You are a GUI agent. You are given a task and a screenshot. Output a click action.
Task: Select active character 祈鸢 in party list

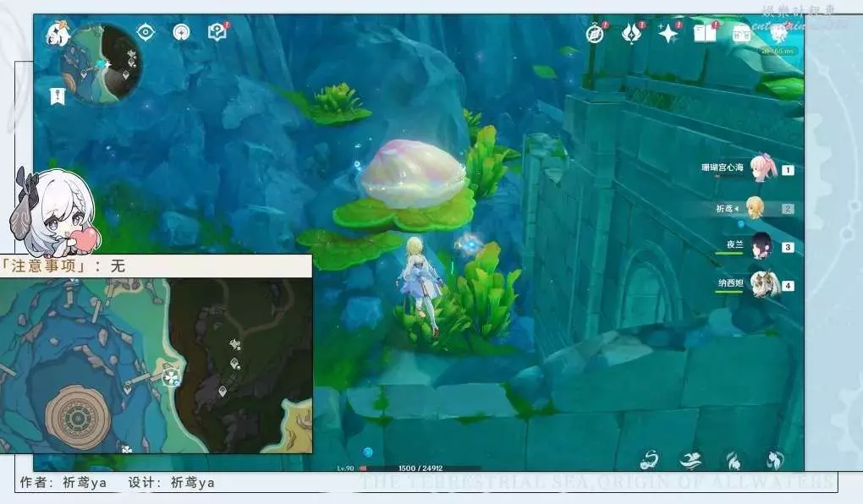754,207
